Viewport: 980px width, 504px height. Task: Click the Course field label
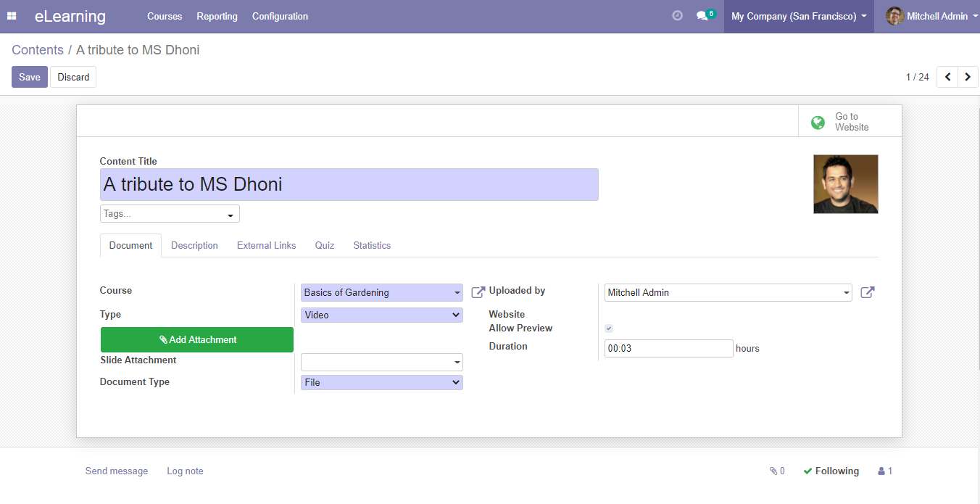pos(116,291)
